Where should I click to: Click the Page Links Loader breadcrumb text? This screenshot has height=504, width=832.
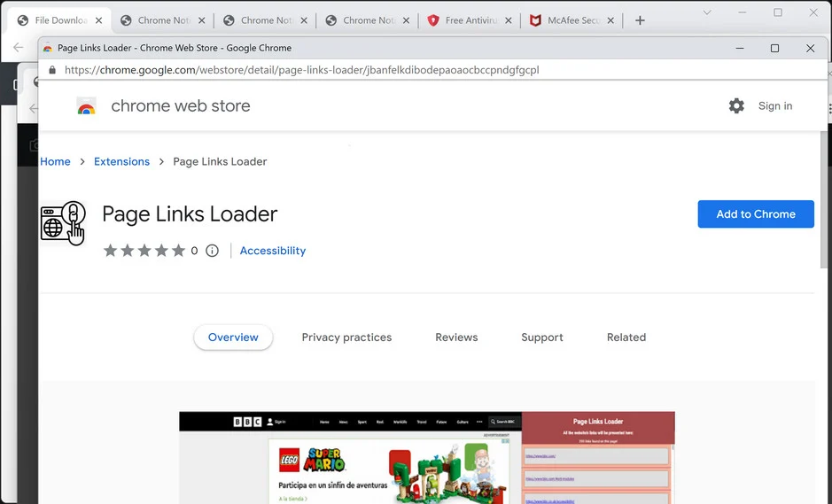pos(220,161)
